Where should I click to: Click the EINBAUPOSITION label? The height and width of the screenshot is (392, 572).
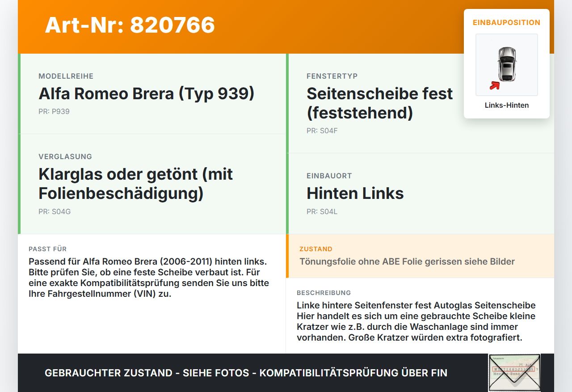pyautogui.click(x=507, y=22)
